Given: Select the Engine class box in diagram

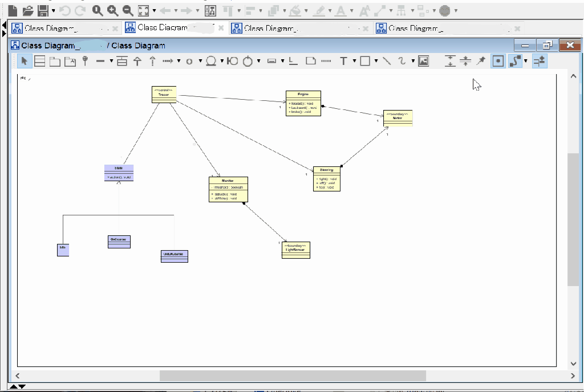Looking at the screenshot, I should coord(303,103).
